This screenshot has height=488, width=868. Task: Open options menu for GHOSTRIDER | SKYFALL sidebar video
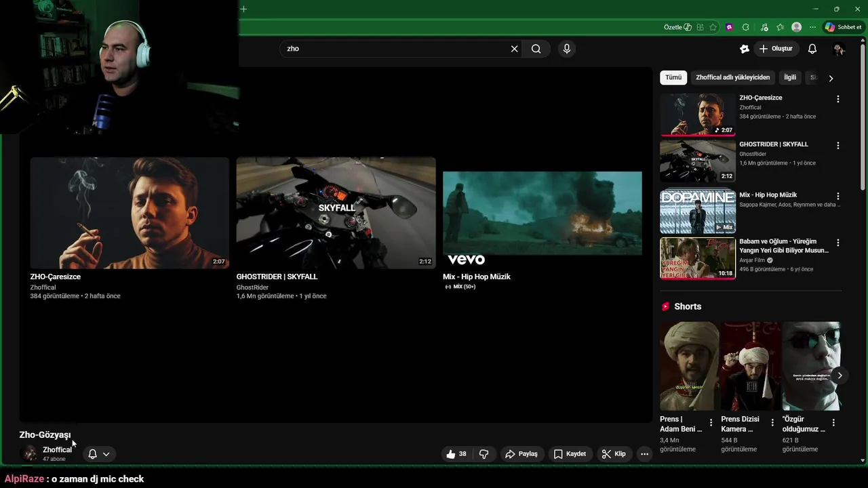838,146
